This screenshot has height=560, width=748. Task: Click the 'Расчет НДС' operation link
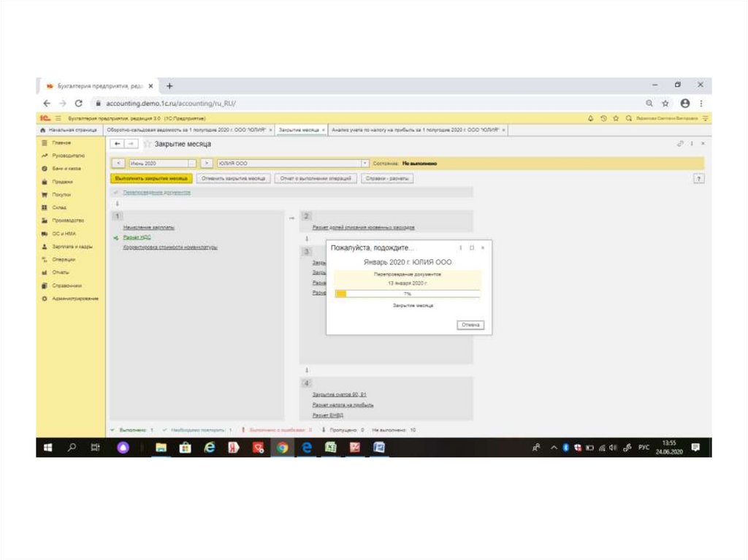click(x=137, y=237)
